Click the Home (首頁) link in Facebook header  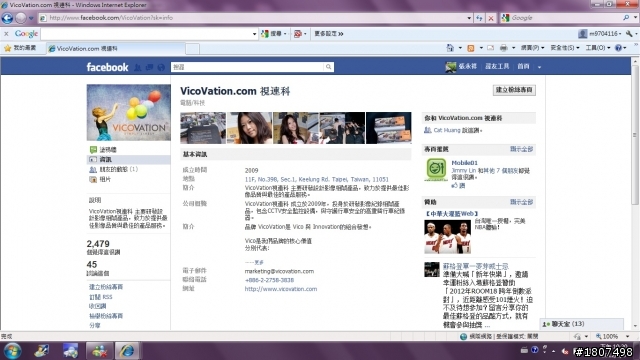(x=523, y=67)
